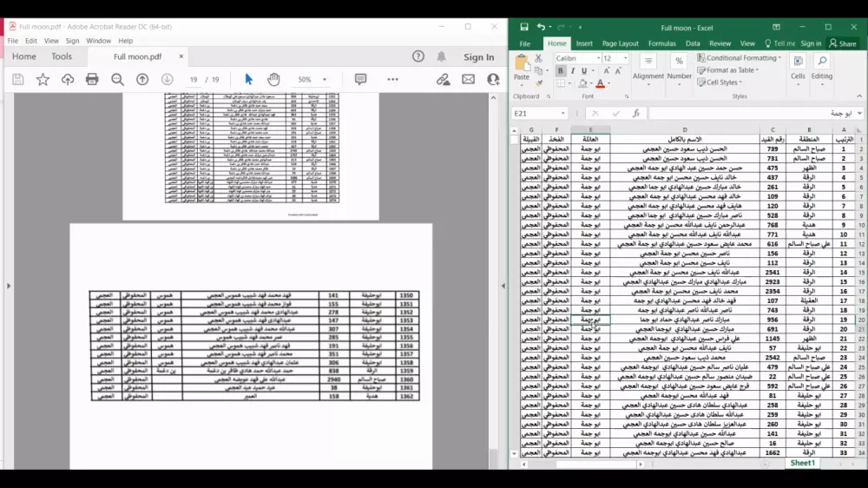
Task: Open Excel File tab
Action: [x=525, y=43]
